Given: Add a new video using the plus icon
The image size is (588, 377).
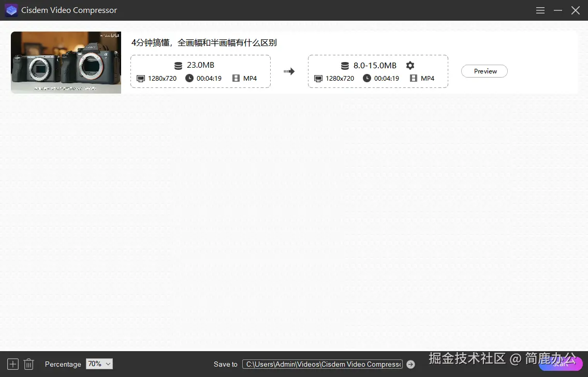Looking at the screenshot, I should click(12, 364).
